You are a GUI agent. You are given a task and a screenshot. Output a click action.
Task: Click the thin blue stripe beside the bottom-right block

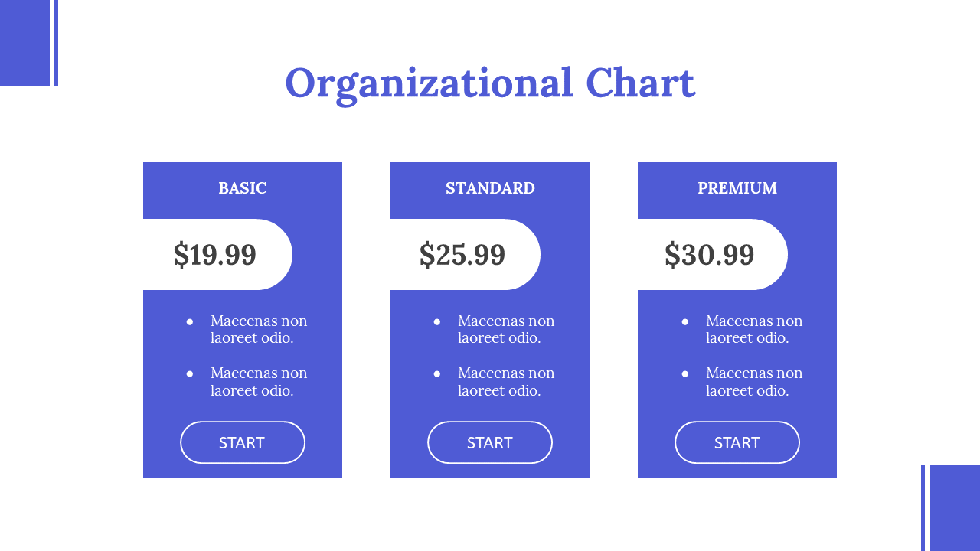pyautogui.click(x=923, y=507)
